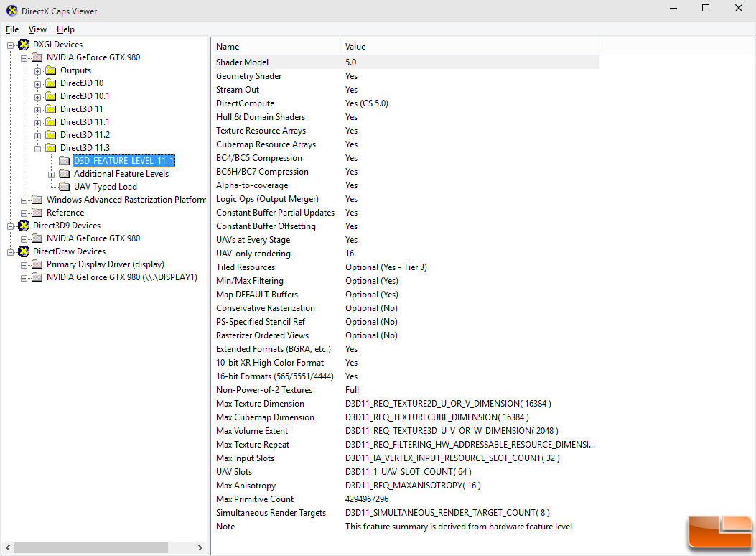The height and width of the screenshot is (556, 756).
Task: Select the Max Texture Dimension row
Action: 406,404
